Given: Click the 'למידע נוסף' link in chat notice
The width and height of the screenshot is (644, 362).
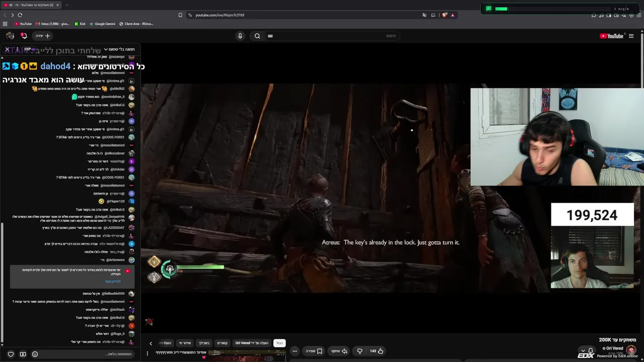Looking at the screenshot, I should point(113,282).
